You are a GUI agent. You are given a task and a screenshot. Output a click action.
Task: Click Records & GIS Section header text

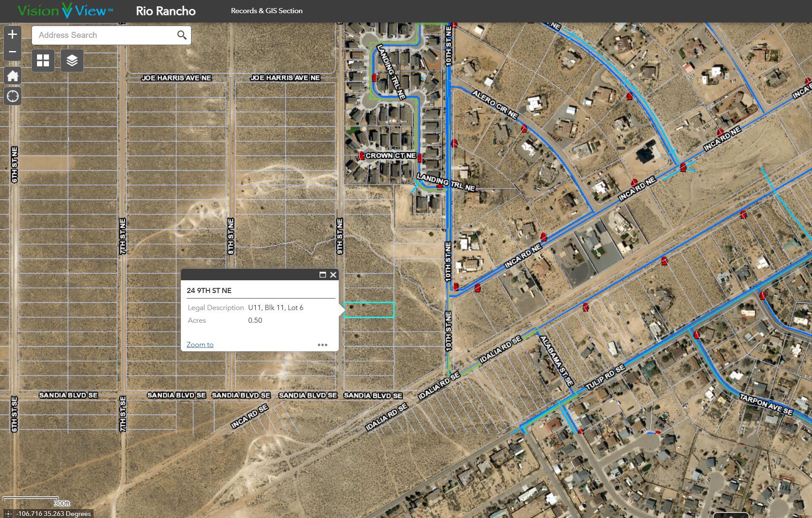tap(267, 11)
